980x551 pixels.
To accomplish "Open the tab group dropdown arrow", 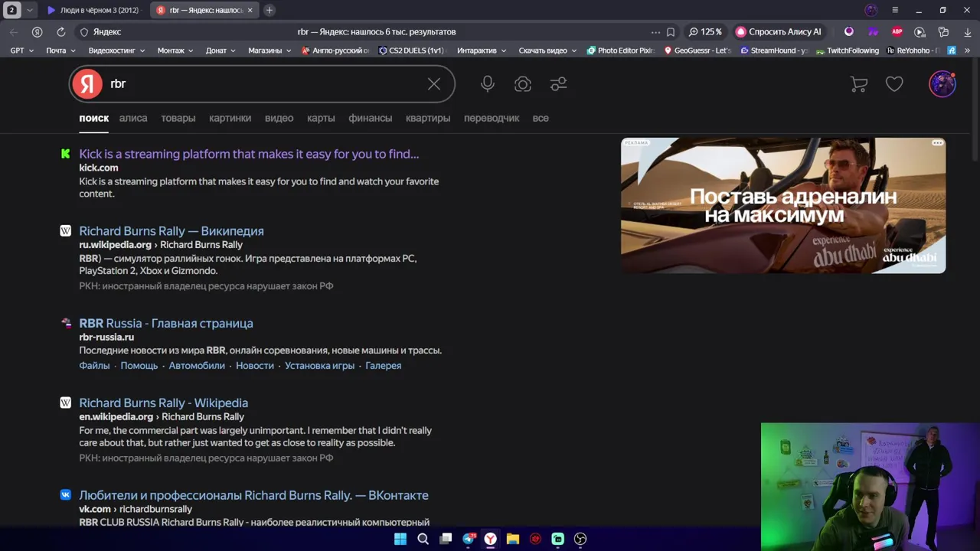I will pos(30,10).
